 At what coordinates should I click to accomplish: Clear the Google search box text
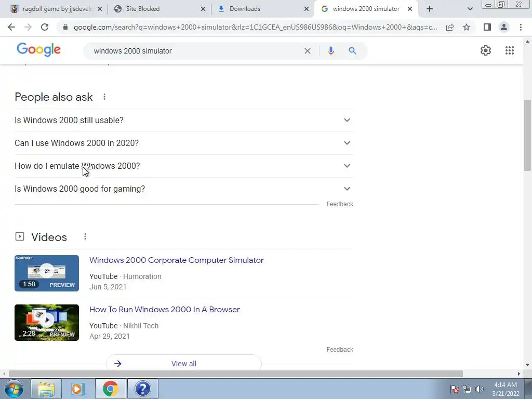[308, 51]
